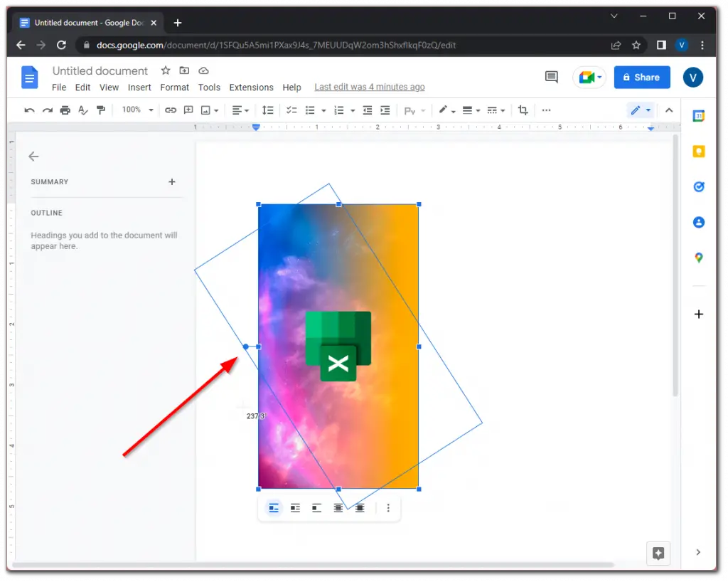
Task: Select the Wrap text image option
Action: (296, 508)
